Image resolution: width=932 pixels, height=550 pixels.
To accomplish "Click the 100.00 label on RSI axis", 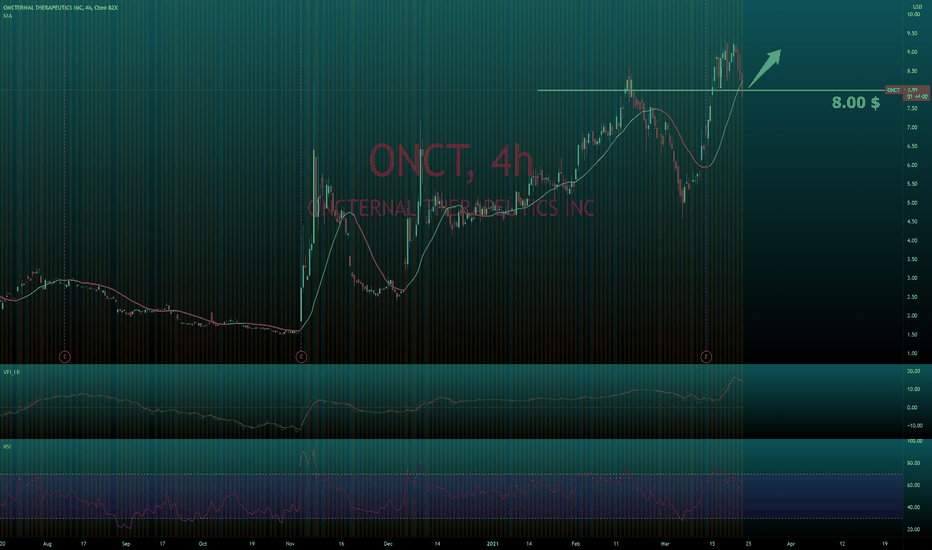I will click(914, 441).
